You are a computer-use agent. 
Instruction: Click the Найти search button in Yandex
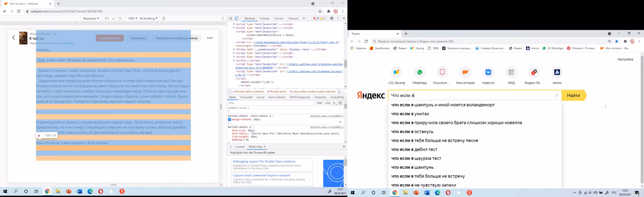click(574, 95)
